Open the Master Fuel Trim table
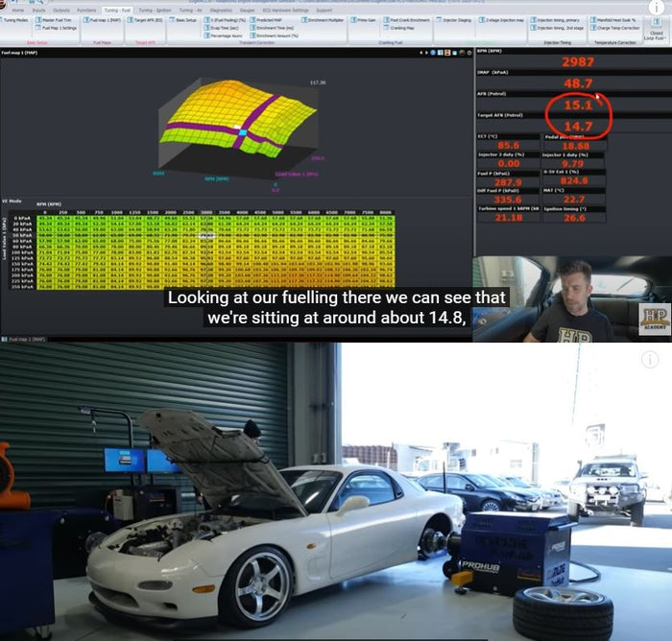 [54, 20]
